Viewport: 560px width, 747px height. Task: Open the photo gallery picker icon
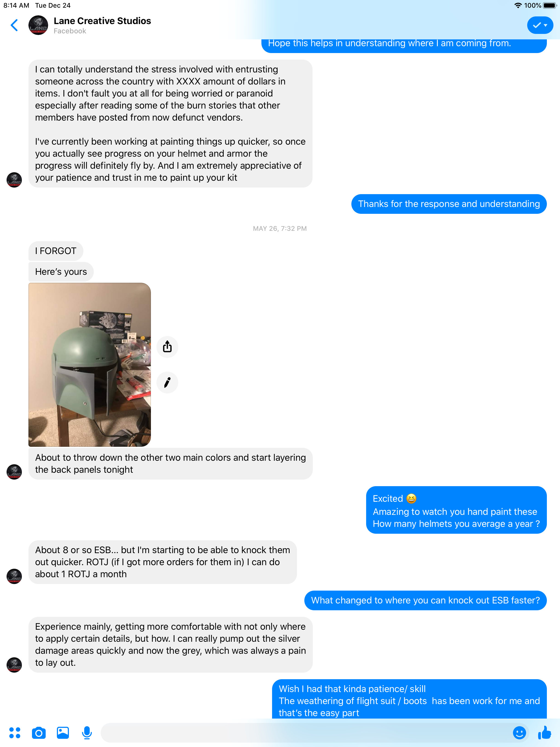coord(63,733)
